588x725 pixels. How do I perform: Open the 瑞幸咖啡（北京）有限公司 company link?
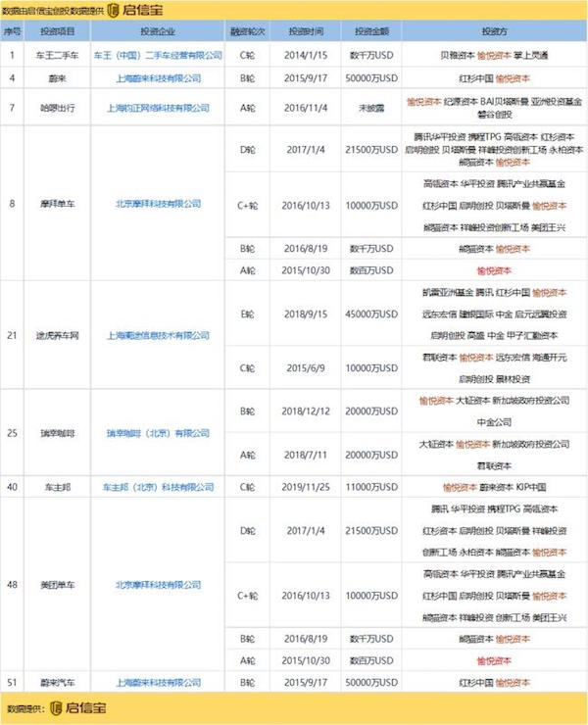(x=158, y=433)
